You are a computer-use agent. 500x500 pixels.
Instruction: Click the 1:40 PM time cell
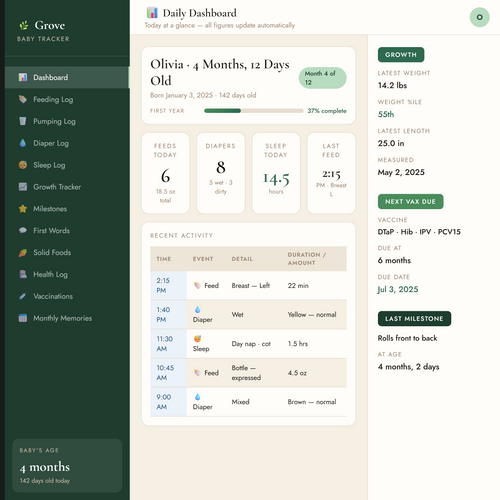click(168, 315)
